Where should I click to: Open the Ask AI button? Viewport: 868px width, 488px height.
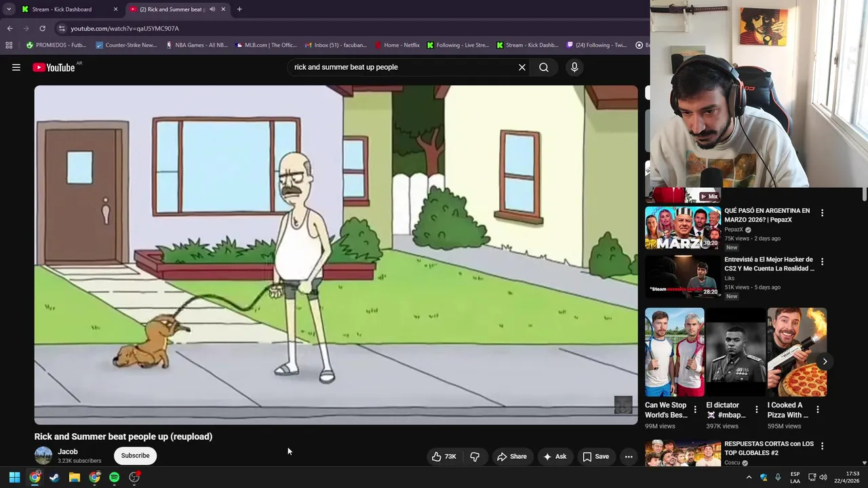coord(555,456)
